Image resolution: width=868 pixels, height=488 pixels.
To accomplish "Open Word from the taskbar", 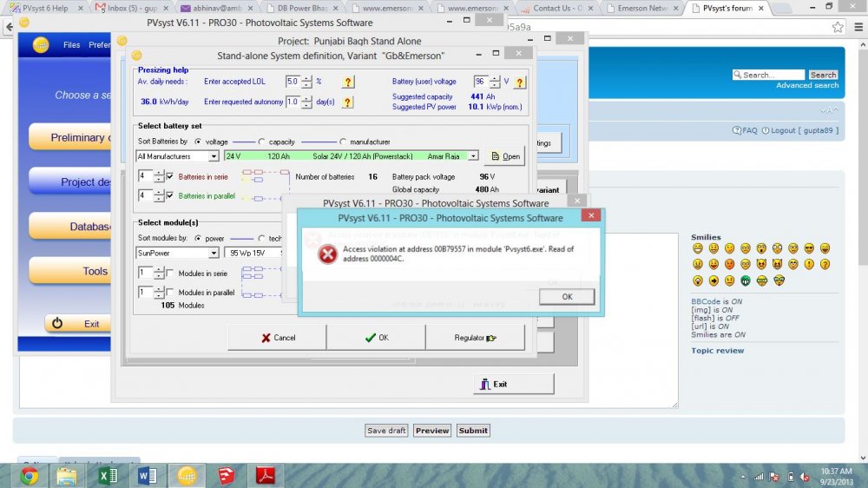I will [x=147, y=476].
